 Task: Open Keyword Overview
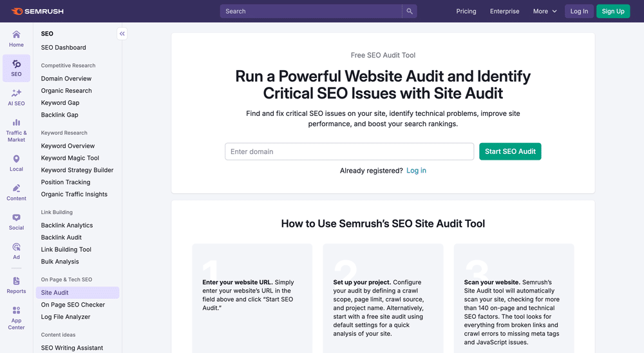pos(68,146)
